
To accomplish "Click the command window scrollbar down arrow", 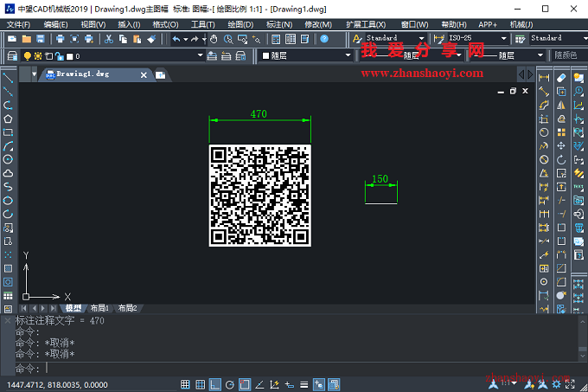I will (x=582, y=356).
